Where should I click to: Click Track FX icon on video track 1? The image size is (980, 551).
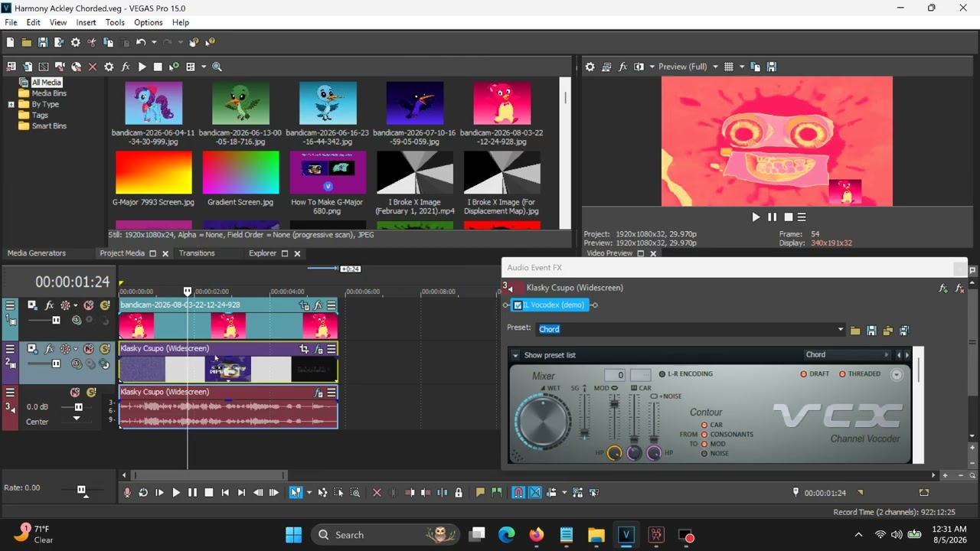[x=50, y=305]
